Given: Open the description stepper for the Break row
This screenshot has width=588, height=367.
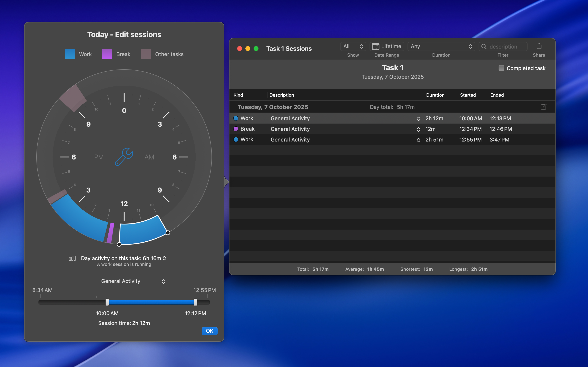Looking at the screenshot, I should 418,129.
